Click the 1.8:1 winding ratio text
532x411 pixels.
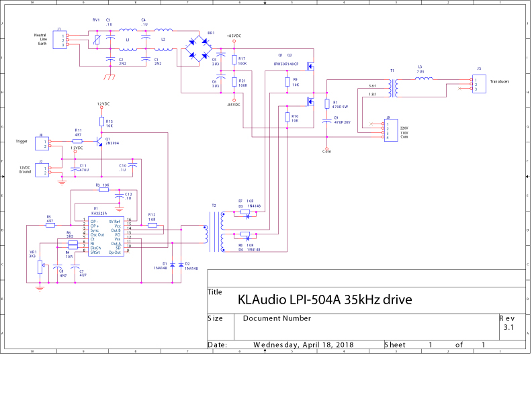pyautogui.click(x=373, y=94)
